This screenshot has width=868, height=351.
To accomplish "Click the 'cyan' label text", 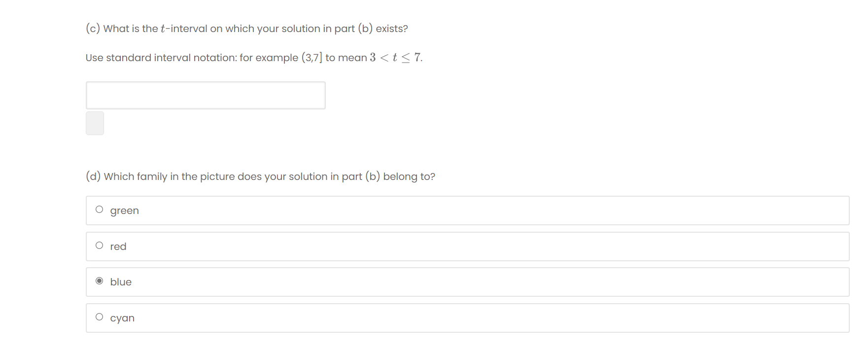I will [122, 318].
